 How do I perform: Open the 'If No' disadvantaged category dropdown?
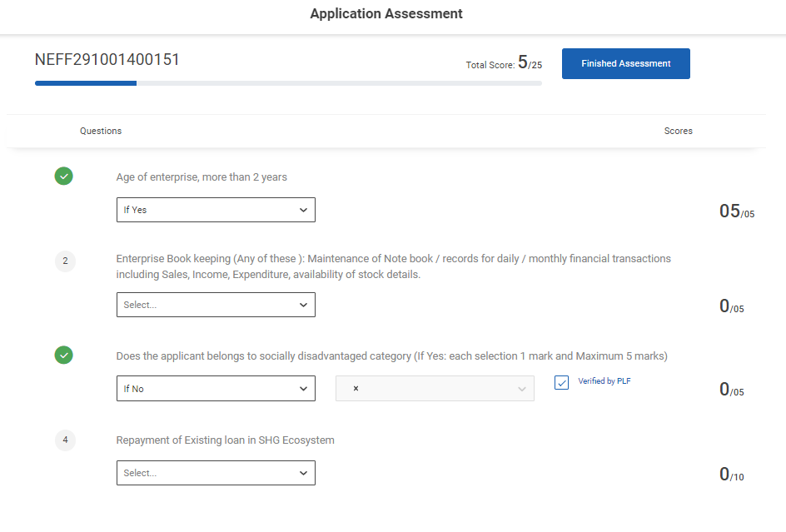(x=216, y=389)
